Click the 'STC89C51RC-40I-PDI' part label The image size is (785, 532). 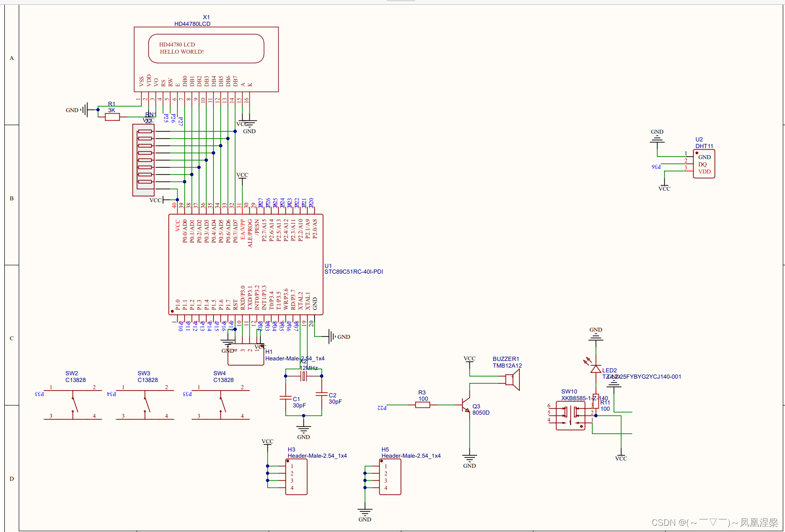[x=353, y=272]
